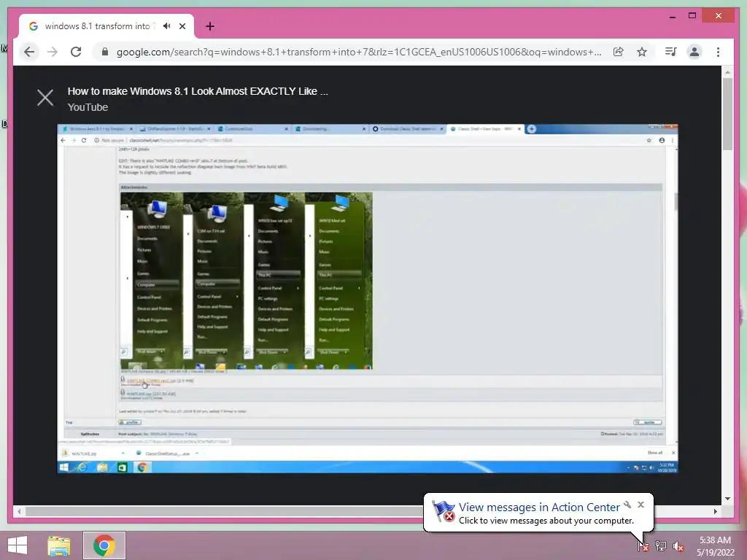Click the Click to view messages text
The height and width of the screenshot is (560, 747).
click(546, 521)
